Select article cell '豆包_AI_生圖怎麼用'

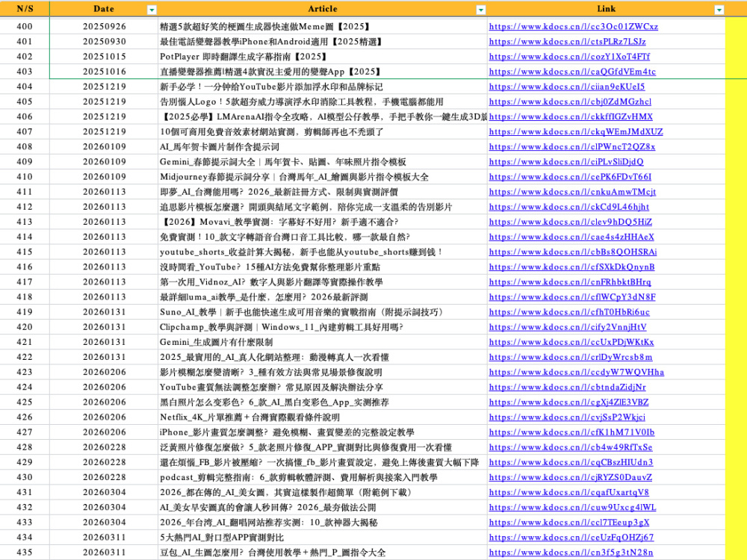(323, 553)
